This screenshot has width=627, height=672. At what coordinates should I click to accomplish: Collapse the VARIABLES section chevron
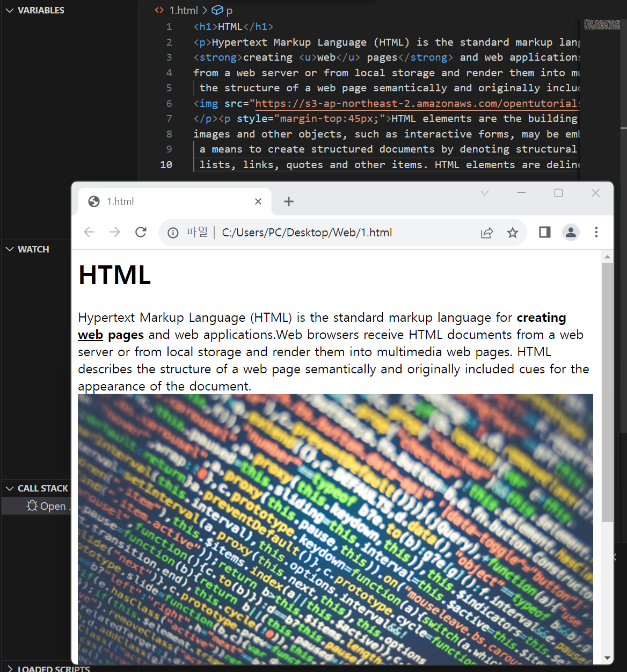click(10, 10)
